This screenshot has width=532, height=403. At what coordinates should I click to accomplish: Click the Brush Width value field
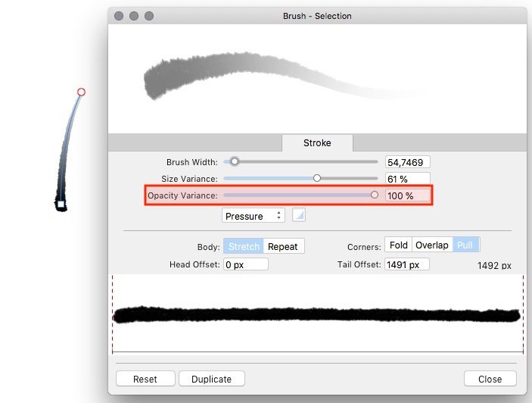tap(407, 162)
